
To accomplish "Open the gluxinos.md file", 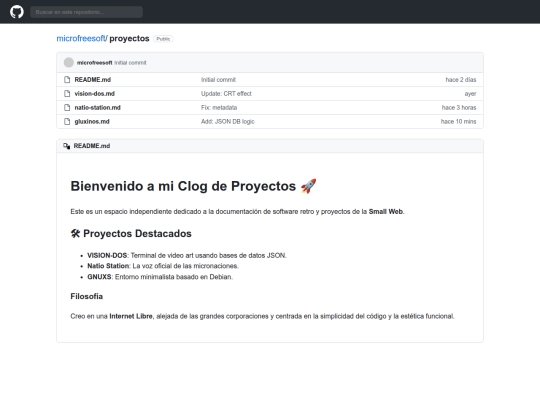I will (x=92, y=122).
